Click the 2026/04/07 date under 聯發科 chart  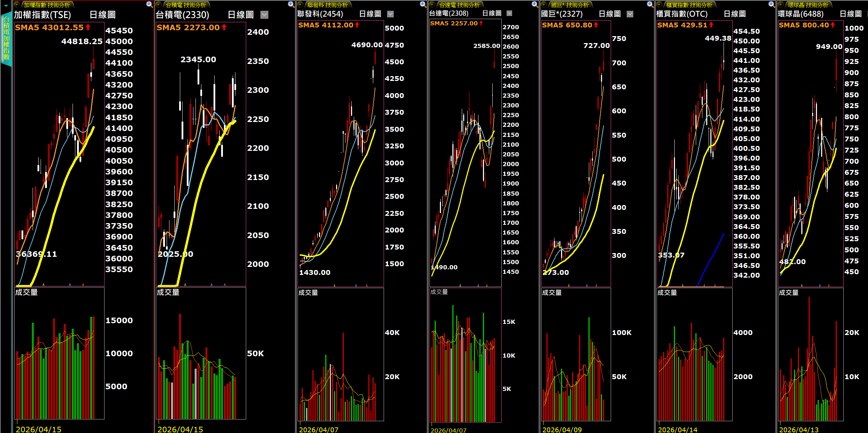tap(319, 430)
